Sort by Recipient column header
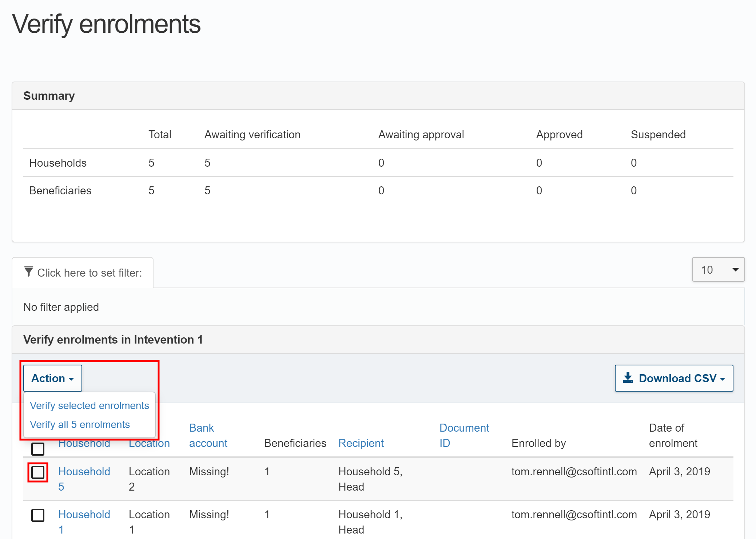Image resolution: width=756 pixels, height=539 pixels. click(x=361, y=443)
